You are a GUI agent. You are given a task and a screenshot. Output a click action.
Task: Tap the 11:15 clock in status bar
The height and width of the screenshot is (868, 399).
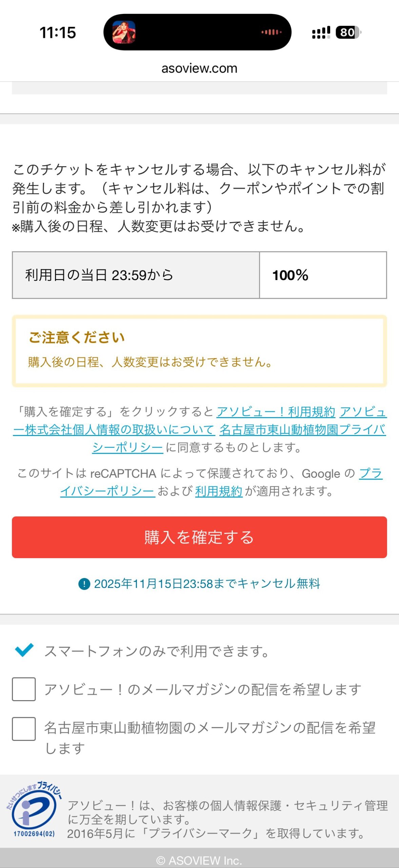[58, 33]
